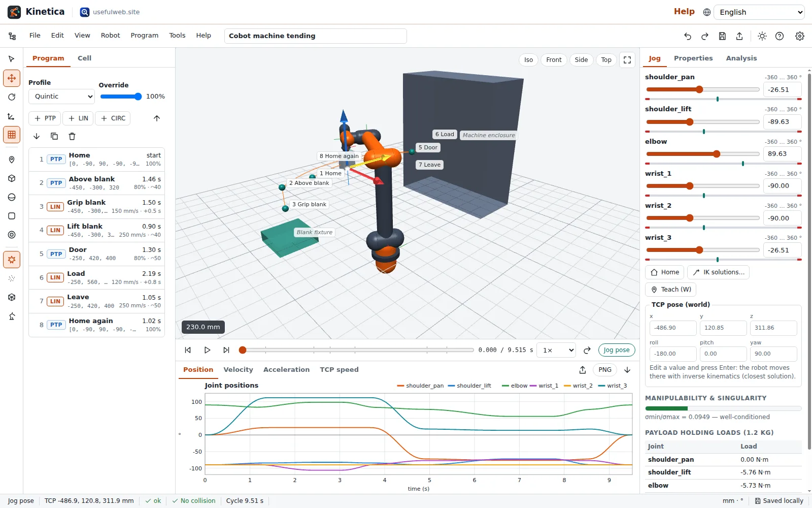The width and height of the screenshot is (812, 508).
Task: Activate the move/translate tool
Action: click(x=12, y=78)
